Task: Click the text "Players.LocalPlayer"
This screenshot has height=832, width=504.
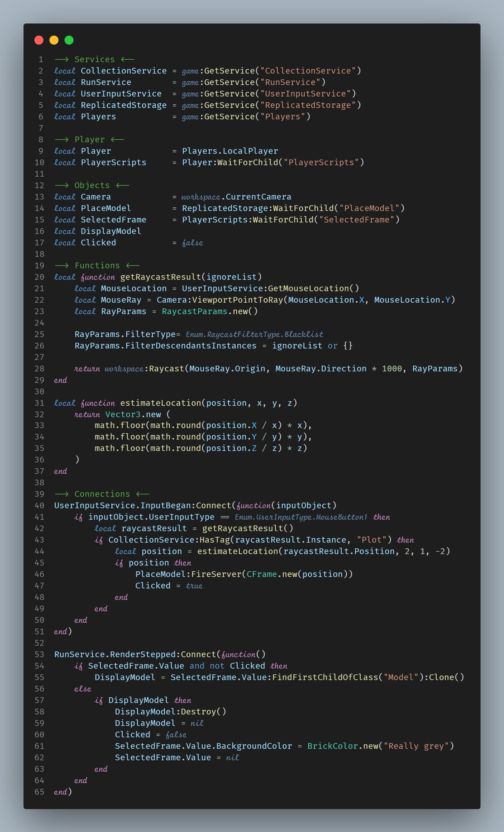Action: pyautogui.click(x=230, y=151)
